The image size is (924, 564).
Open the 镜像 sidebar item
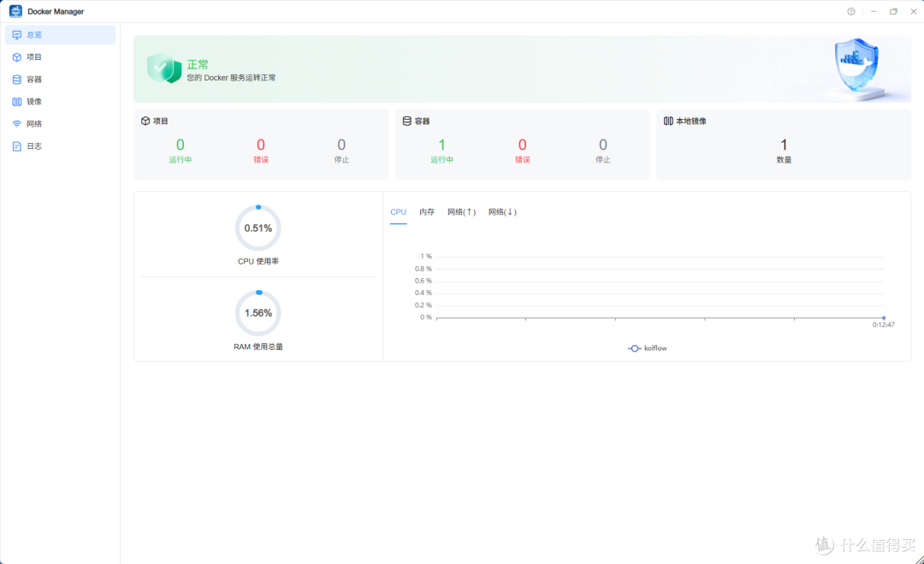tap(60, 102)
